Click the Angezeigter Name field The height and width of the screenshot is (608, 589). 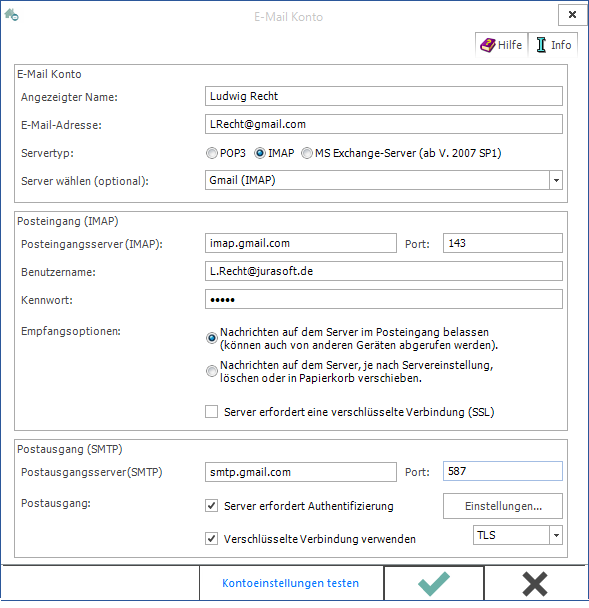point(384,96)
